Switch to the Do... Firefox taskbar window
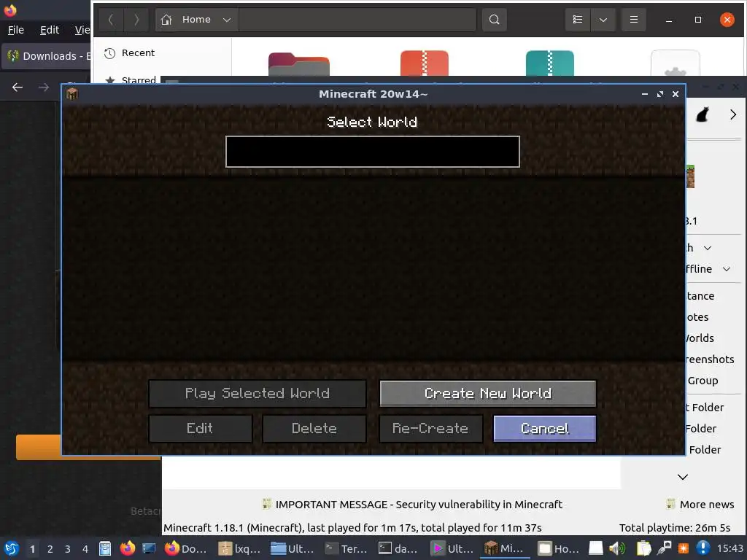 point(186,548)
